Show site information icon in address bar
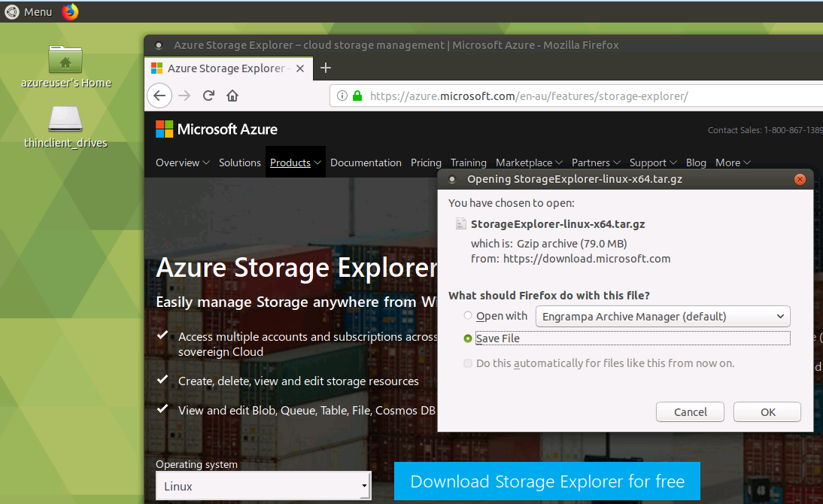This screenshot has width=823, height=504. (x=342, y=96)
